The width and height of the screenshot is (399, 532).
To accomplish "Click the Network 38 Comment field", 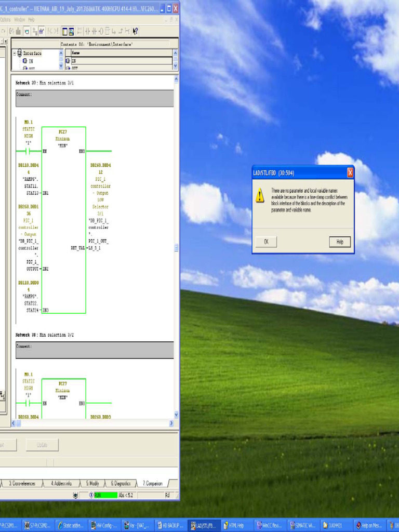I will coord(95,350).
